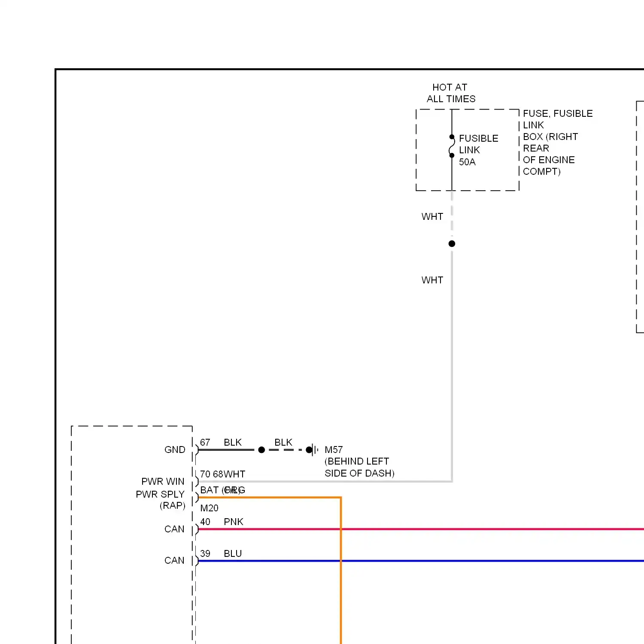Select the FUSE, FUSIBLE LINK BOX description text
This screenshot has height=644, width=644.
pyautogui.click(x=557, y=143)
